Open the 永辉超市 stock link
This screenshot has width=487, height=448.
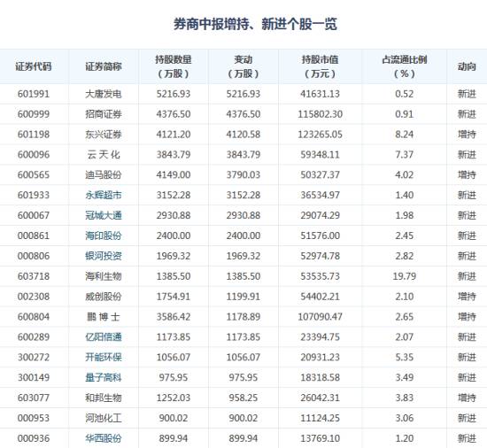tap(104, 195)
